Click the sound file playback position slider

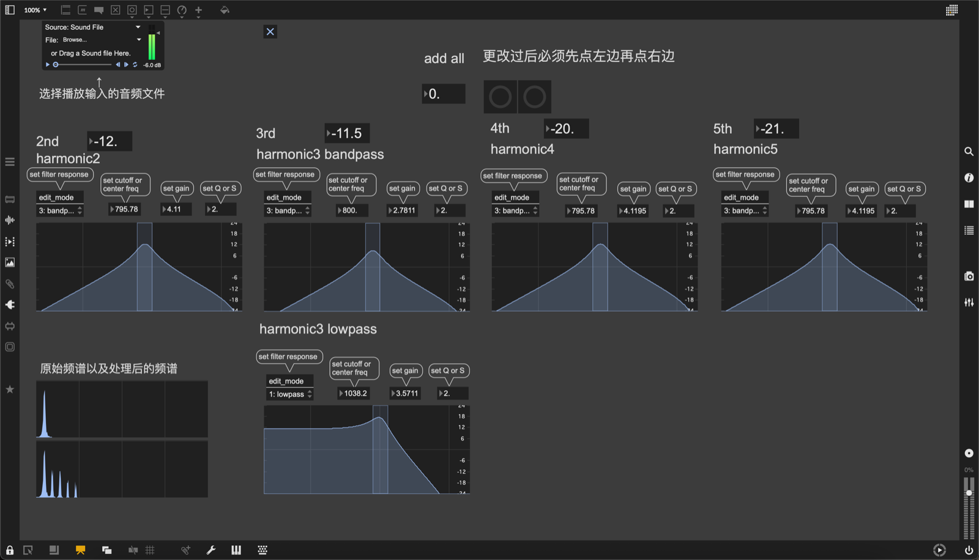[82, 64]
